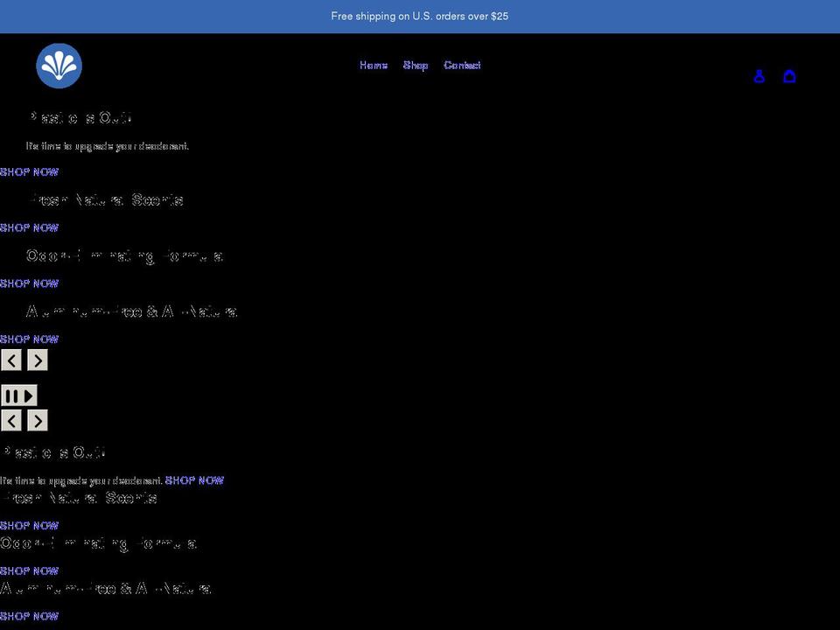Click SHOP NOW just above the first slide arrows
Screen dimensions: 840x630
29,339
